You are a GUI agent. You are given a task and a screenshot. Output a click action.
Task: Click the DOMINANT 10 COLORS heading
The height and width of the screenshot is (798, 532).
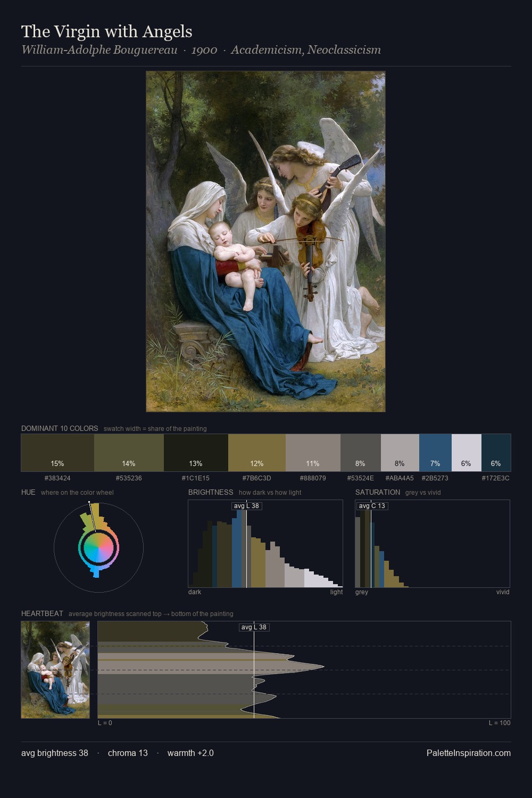coord(60,428)
